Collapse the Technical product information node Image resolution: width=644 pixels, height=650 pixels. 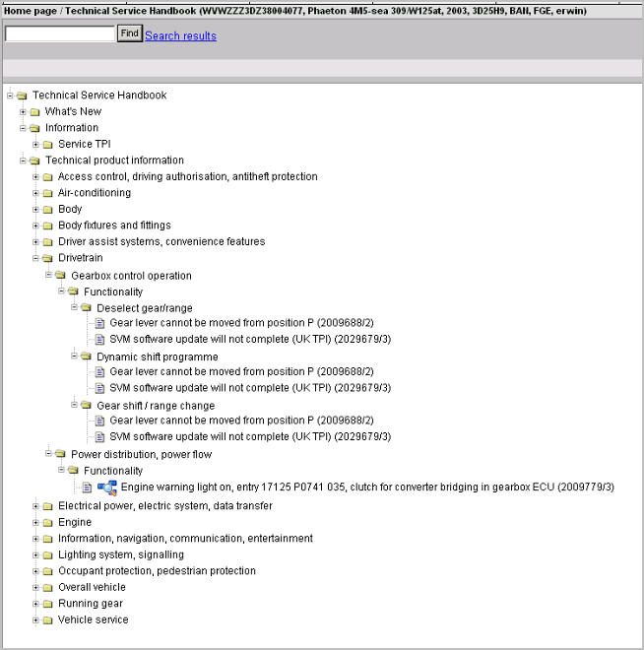(x=24, y=161)
